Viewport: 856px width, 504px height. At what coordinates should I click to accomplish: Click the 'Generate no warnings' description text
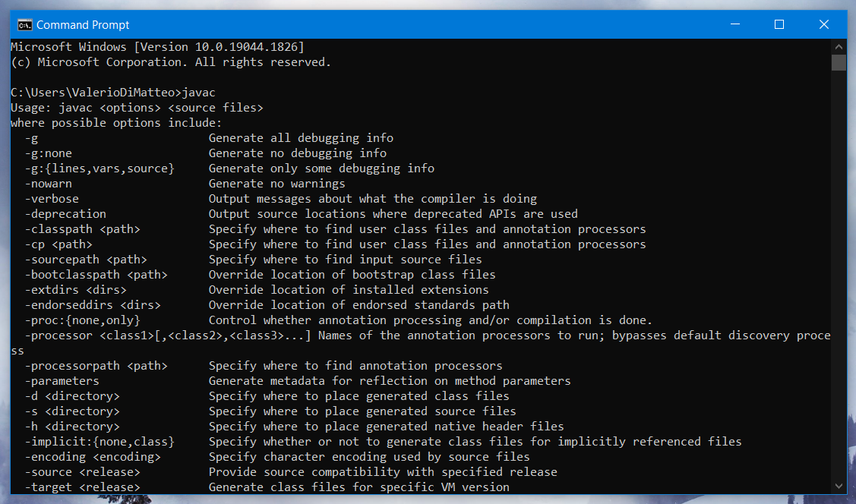click(x=276, y=184)
